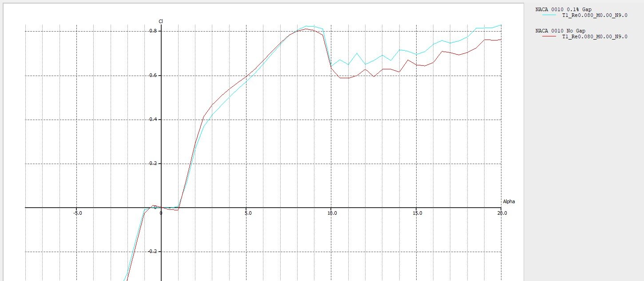Viewport: 644px width, 281px height.
Task: Click the 0.6 tick label on the Cl axis
Action: (x=154, y=75)
